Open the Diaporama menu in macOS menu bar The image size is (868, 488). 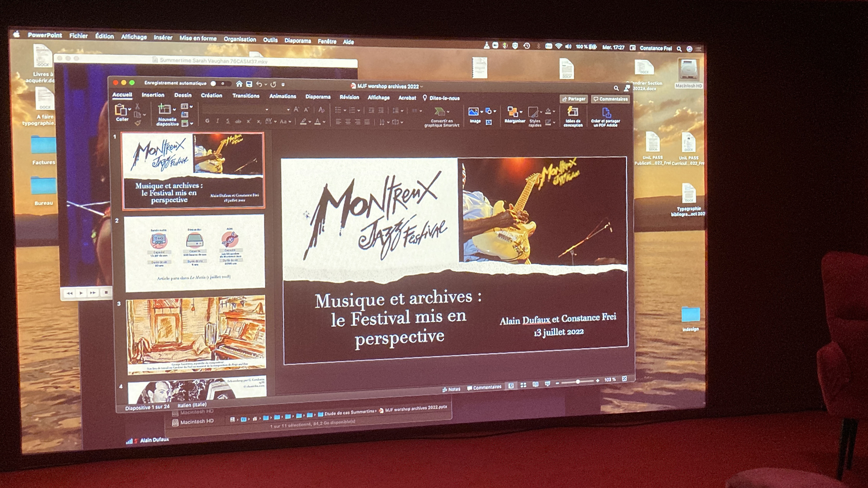click(297, 41)
